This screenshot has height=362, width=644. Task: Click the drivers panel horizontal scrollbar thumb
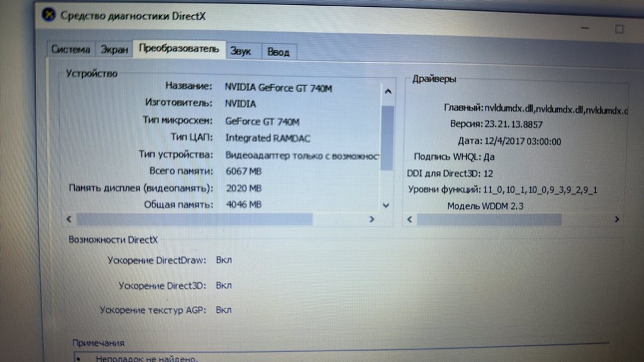pos(489,219)
